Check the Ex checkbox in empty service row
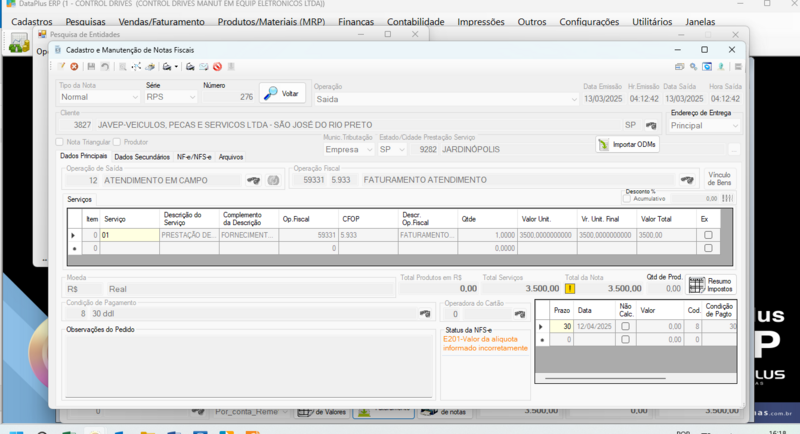This screenshot has width=800, height=434. [x=708, y=248]
